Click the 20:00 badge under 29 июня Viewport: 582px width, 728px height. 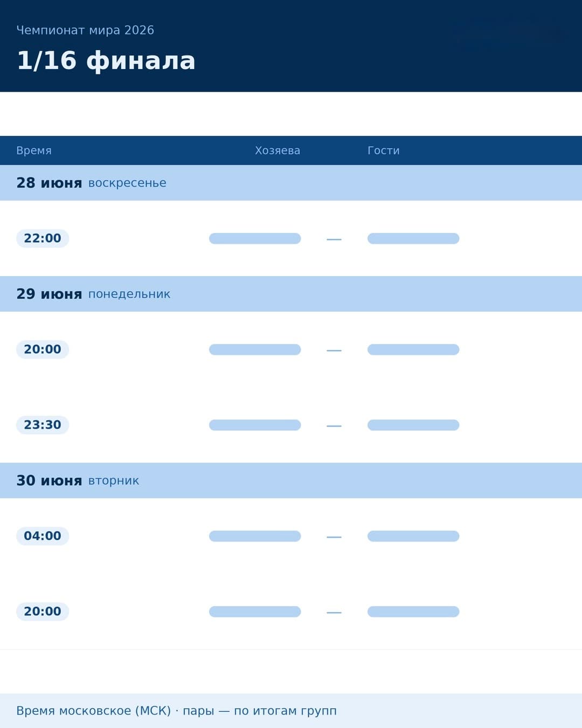(43, 349)
